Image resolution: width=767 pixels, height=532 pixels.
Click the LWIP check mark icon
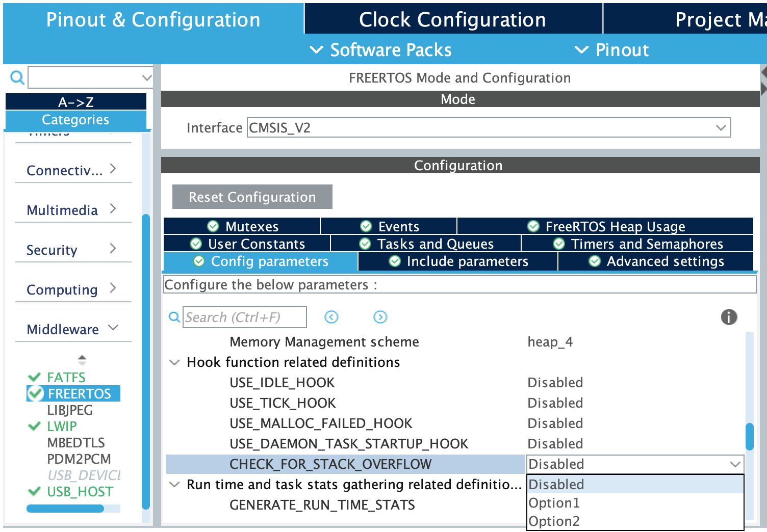coord(34,426)
